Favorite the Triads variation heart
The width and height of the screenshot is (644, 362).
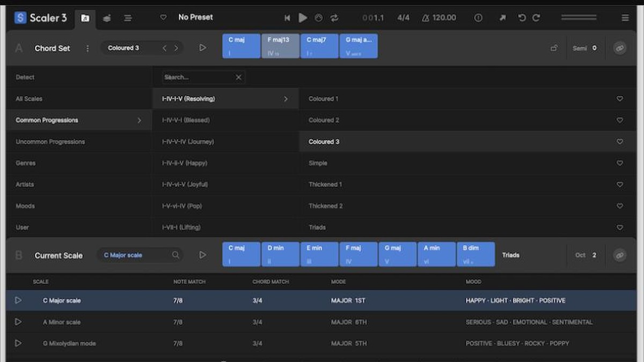tap(620, 227)
